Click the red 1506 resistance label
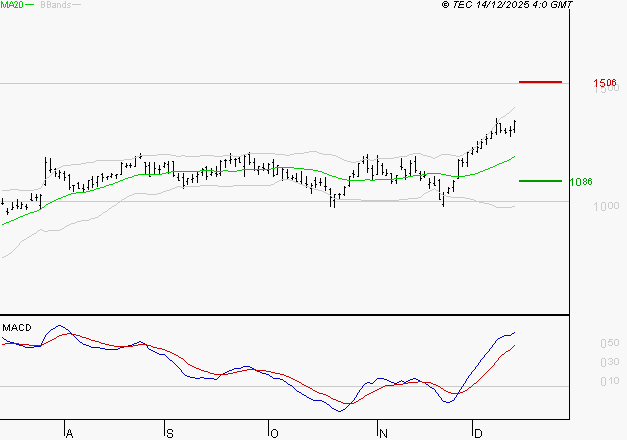This screenshot has width=627, height=440. [605, 83]
